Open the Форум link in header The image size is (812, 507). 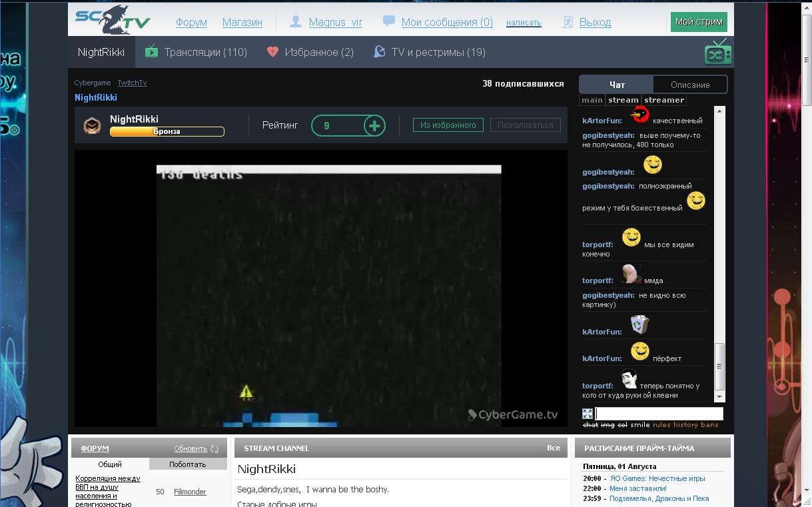191,22
